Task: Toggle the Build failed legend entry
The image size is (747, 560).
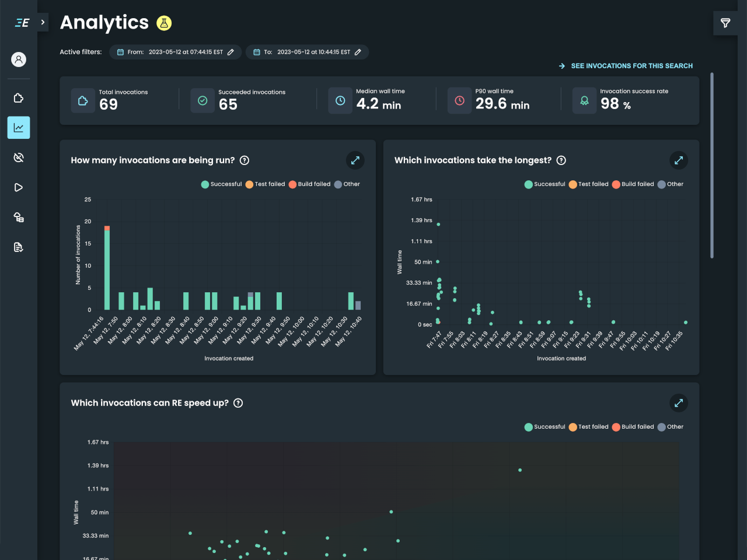Action: [x=310, y=184]
